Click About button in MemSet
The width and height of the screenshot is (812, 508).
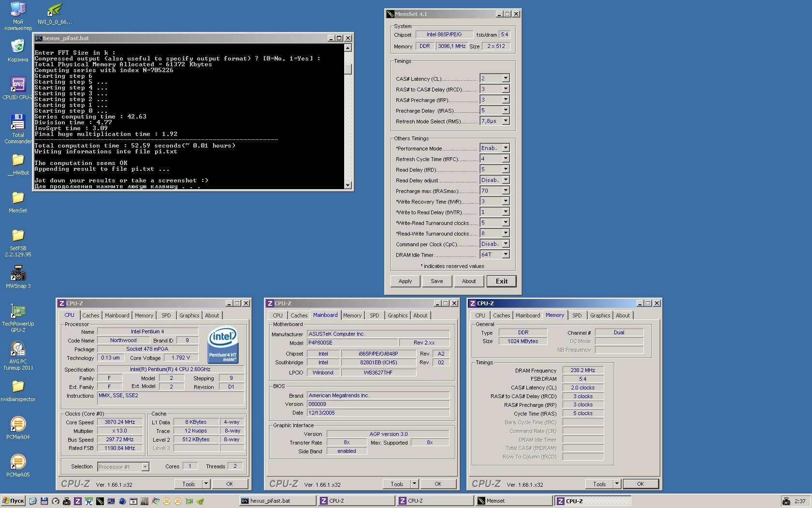pos(468,281)
